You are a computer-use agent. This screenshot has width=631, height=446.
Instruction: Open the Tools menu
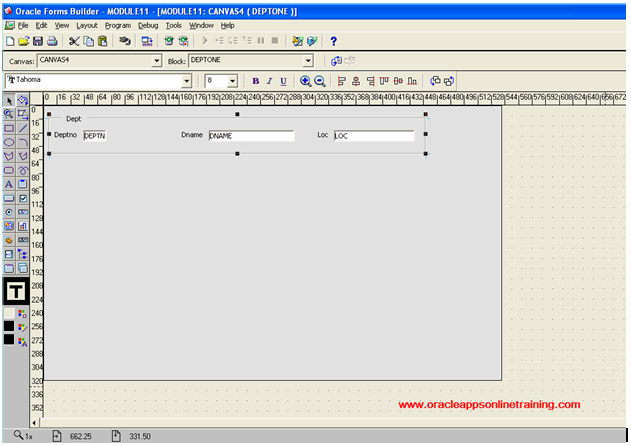(x=173, y=24)
